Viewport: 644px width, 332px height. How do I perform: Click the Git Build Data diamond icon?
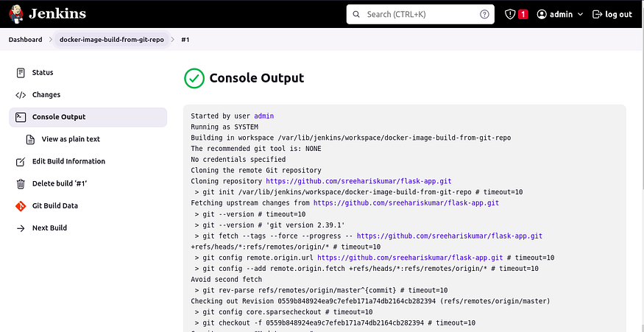click(21, 206)
